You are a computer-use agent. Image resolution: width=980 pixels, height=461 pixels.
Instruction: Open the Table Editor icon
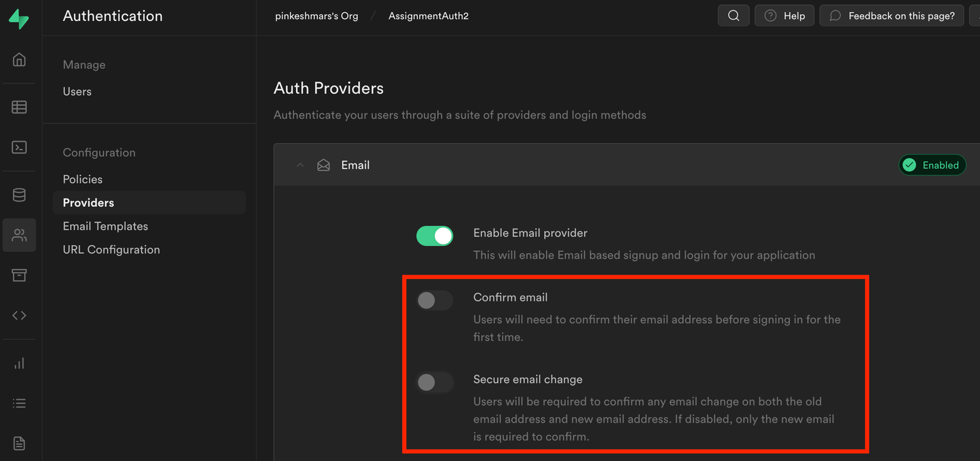click(x=19, y=107)
